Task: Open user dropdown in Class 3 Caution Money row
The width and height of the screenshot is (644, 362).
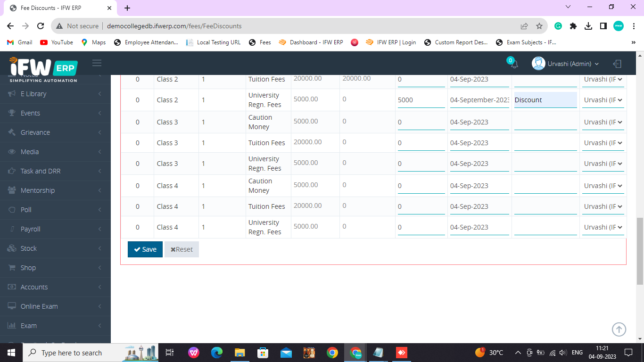Action: (x=603, y=122)
